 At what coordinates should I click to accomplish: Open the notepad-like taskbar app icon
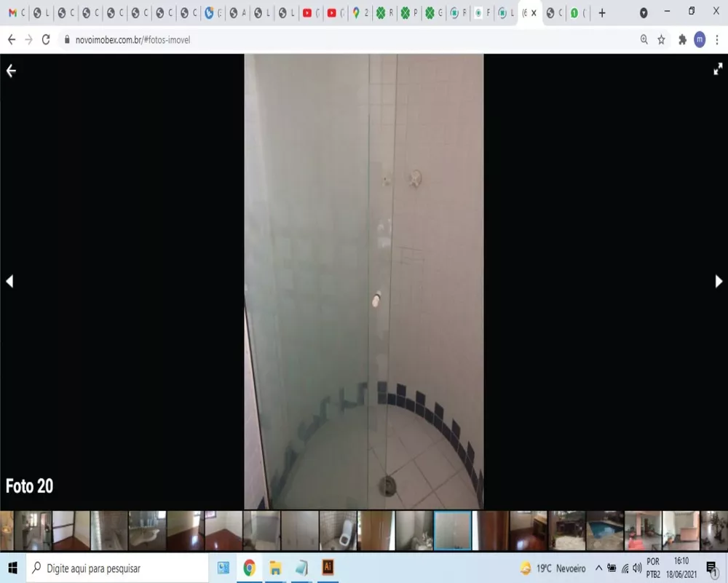301,568
